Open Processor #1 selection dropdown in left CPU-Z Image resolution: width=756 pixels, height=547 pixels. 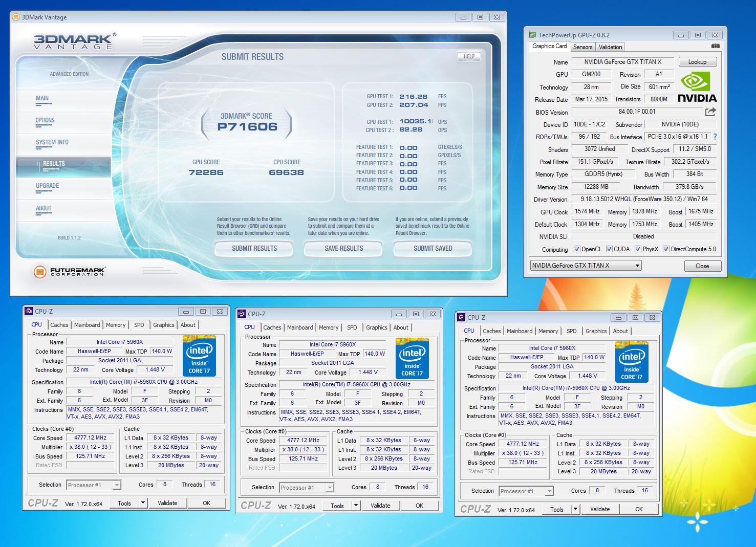tap(94, 485)
